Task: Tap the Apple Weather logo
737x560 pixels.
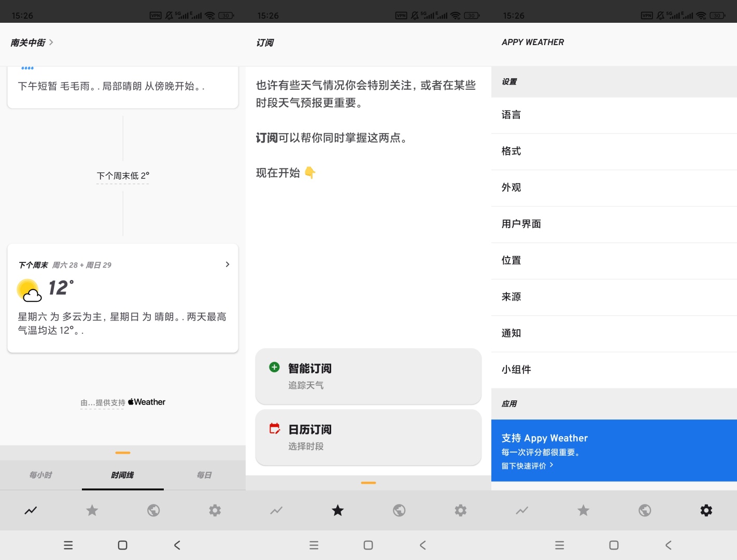Action: (147, 402)
